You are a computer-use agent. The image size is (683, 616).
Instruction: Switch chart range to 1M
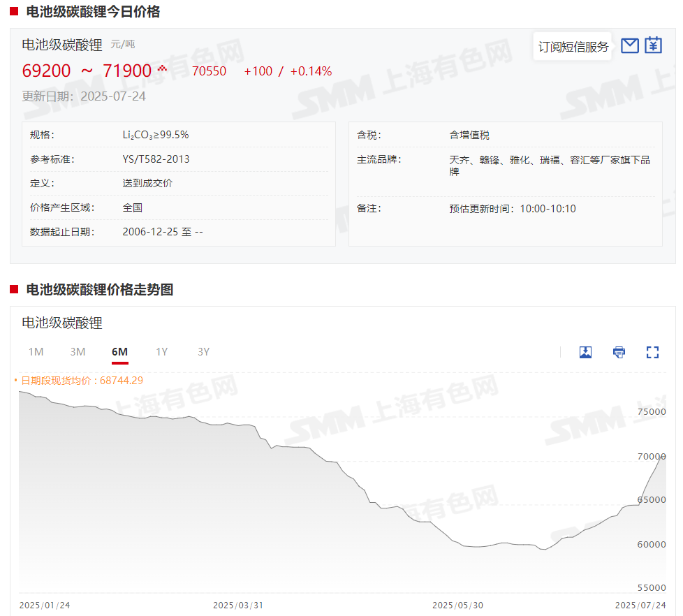pos(36,352)
